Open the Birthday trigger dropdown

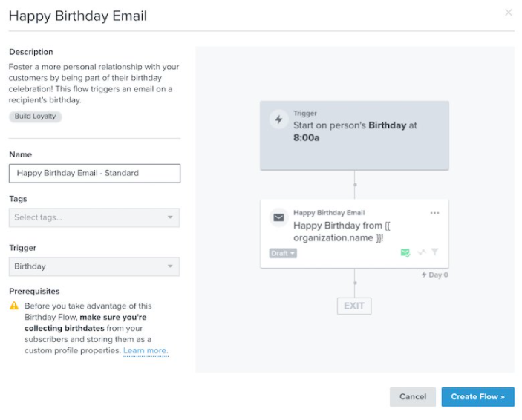point(94,266)
